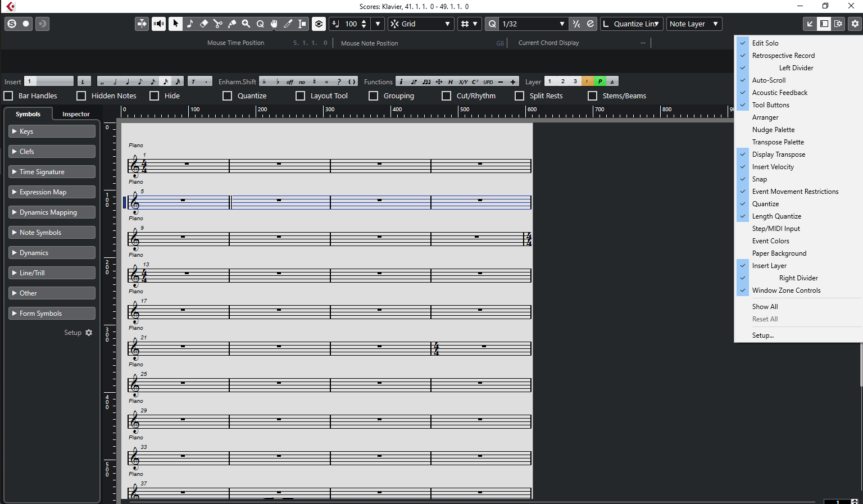This screenshot has height=504, width=863.
Task: Click Setup... in the context menu
Action: [x=798, y=335]
